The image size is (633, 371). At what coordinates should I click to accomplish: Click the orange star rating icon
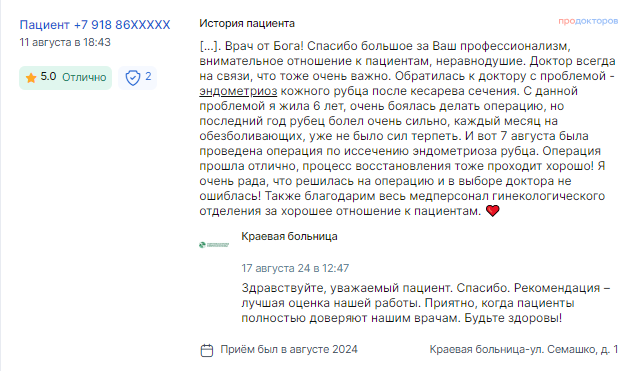(31, 78)
